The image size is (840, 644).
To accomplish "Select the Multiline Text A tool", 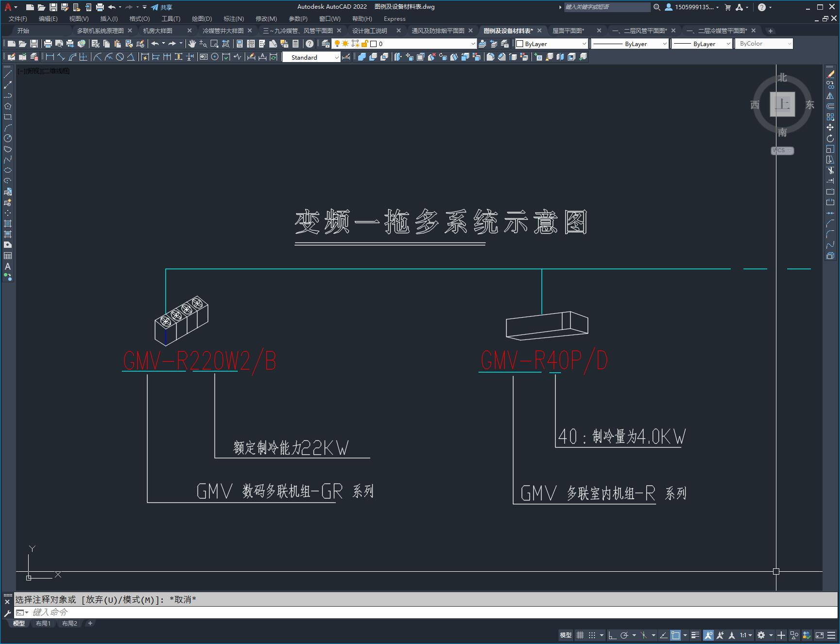I will [8, 266].
